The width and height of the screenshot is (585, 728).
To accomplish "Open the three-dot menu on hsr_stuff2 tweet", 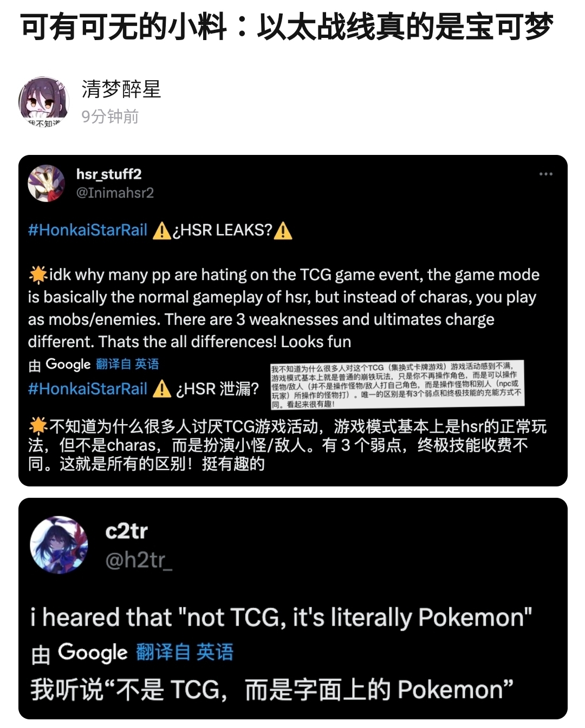I will click(545, 174).
